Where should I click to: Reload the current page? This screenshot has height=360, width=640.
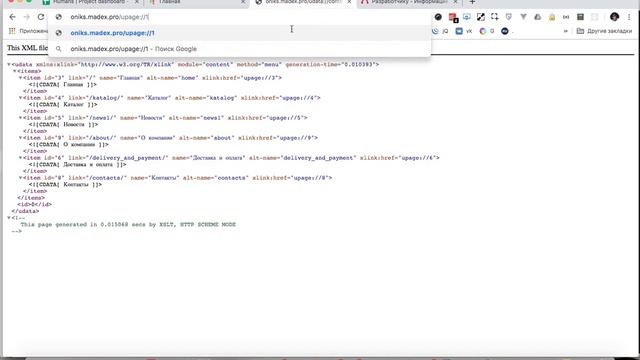point(41,17)
